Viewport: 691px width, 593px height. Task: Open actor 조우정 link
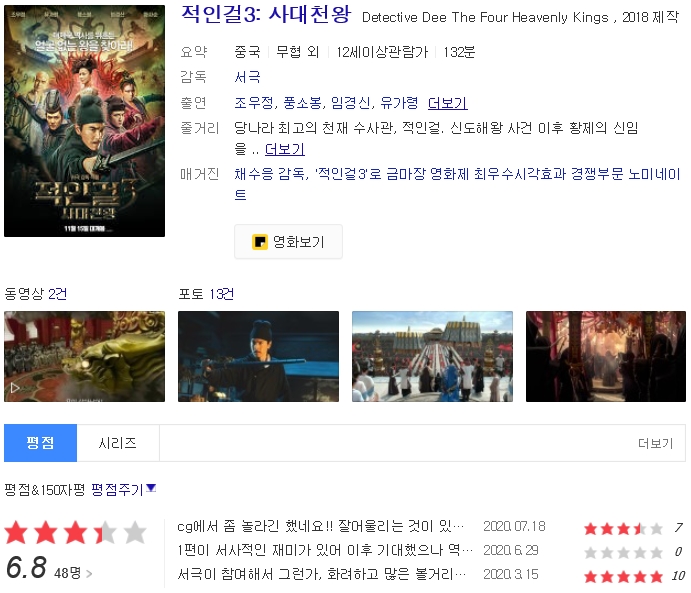[253, 103]
